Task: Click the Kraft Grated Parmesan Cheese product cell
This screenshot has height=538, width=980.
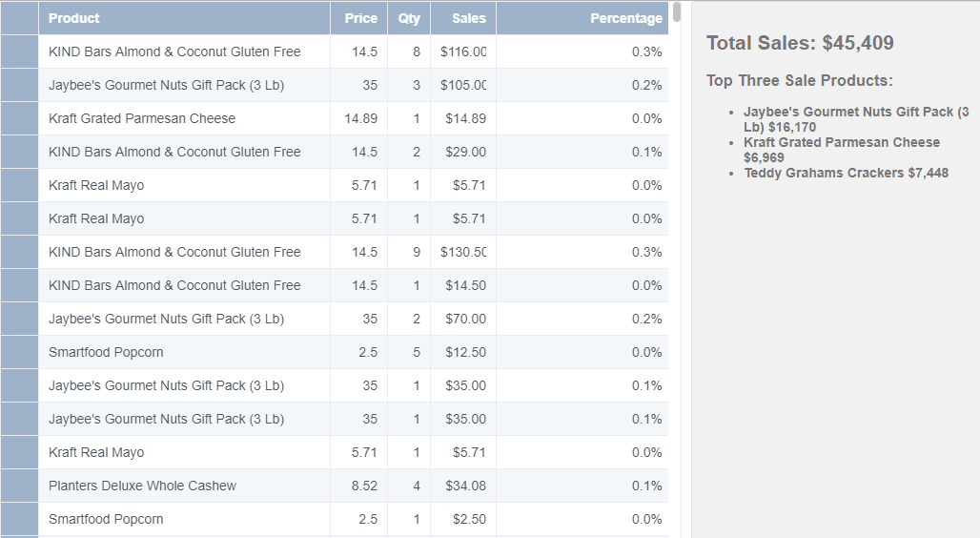Action: 184,118
